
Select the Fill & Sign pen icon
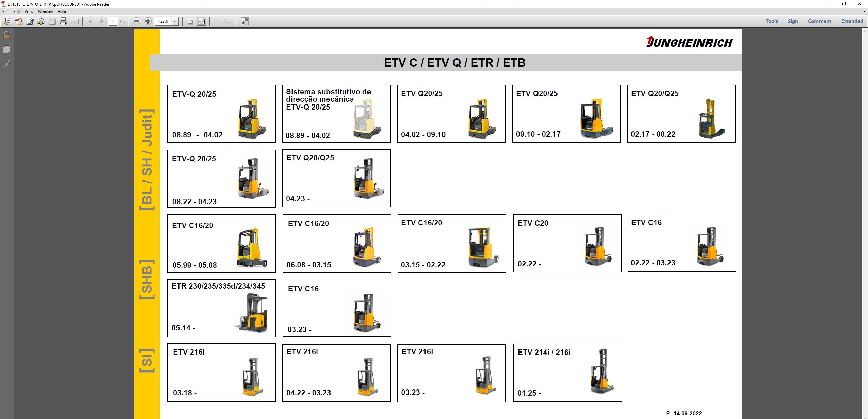click(x=30, y=21)
